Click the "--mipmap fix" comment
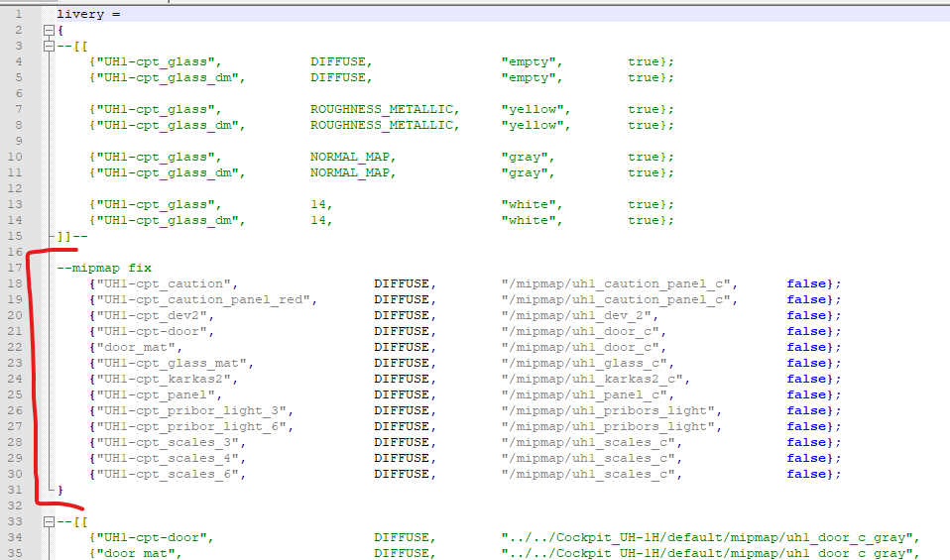Image resolution: width=950 pixels, height=560 pixels. coord(104,268)
